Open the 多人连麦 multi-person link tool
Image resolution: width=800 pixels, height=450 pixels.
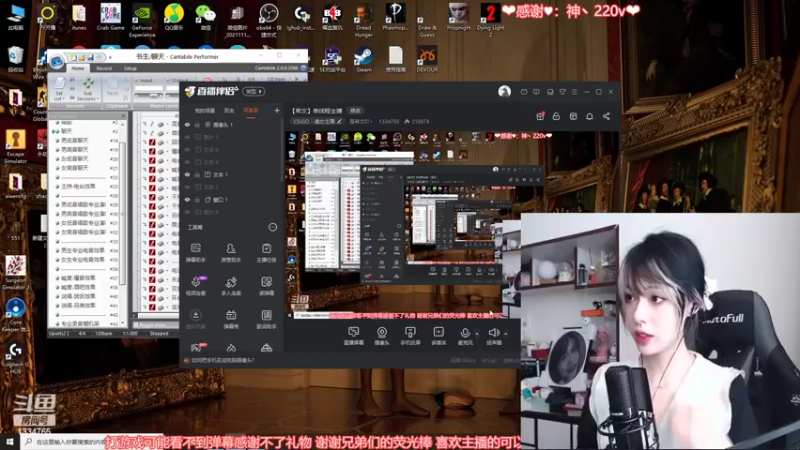(231, 286)
